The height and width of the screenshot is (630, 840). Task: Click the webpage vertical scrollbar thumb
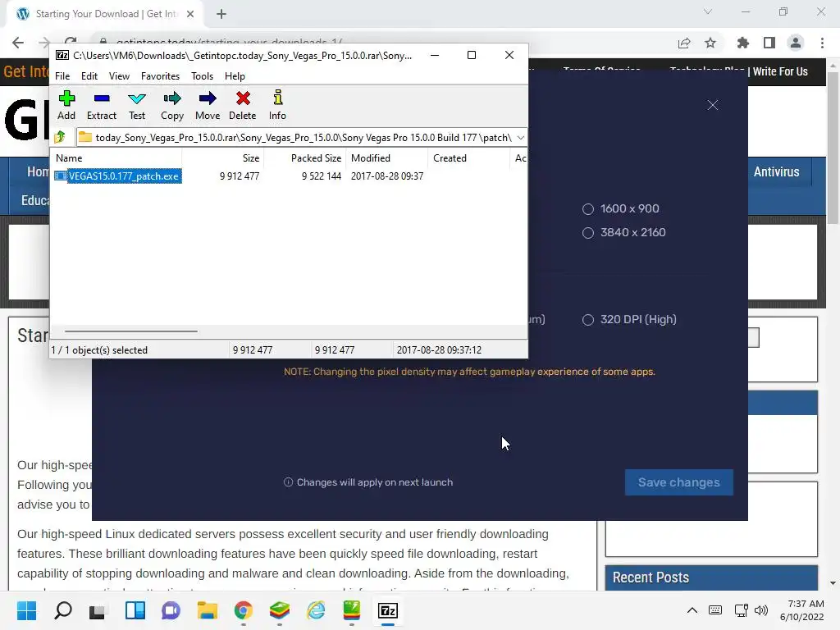[833, 148]
